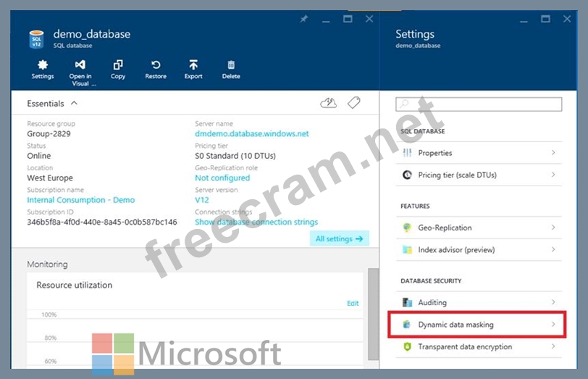The height and width of the screenshot is (379, 588).
Task: Expand the Geo-Replication row chevron
Action: [x=553, y=227]
